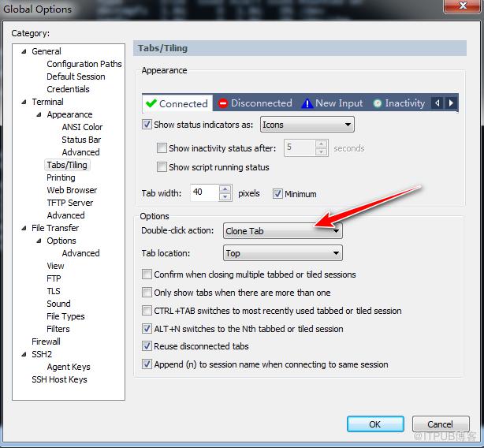Toggle Append (n) to session name checkbox
This screenshot has height=448, width=484.
pyautogui.click(x=147, y=364)
